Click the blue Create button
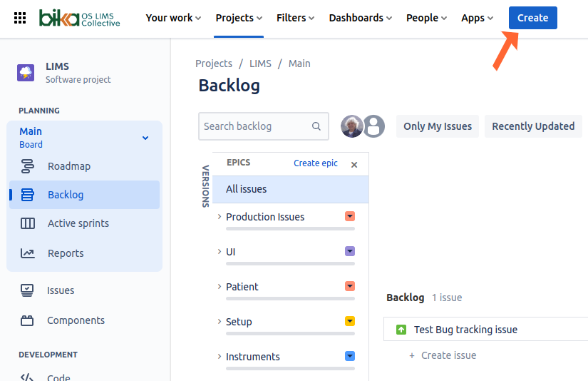Image resolution: width=588 pixels, height=381 pixels. [x=532, y=18]
